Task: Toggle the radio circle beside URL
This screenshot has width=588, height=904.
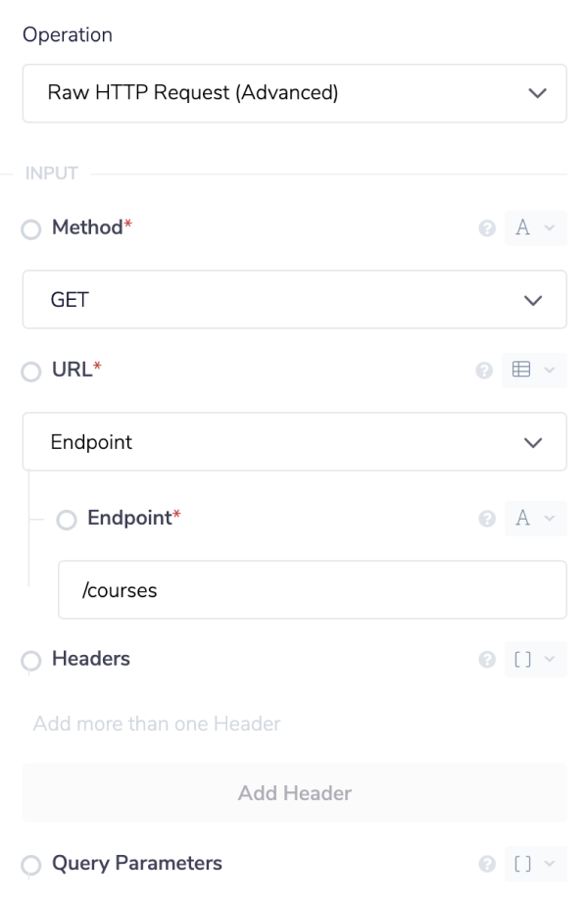Action: 31,373
